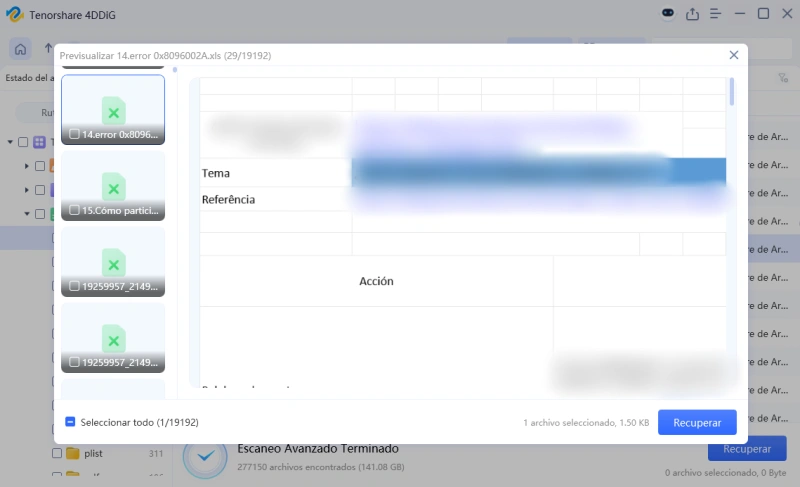
Task: Select the 14.error 0x8096 thumbnail
Action: (113, 110)
